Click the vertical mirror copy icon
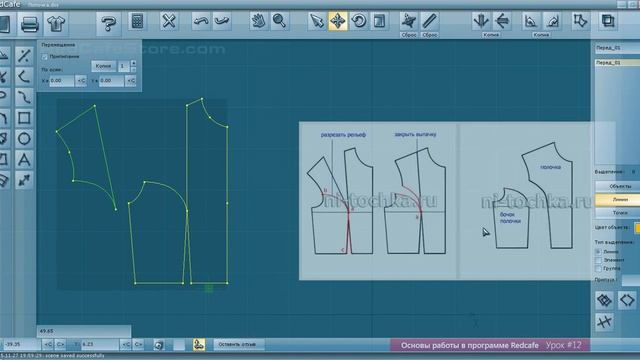 pyautogui.click(x=481, y=21)
